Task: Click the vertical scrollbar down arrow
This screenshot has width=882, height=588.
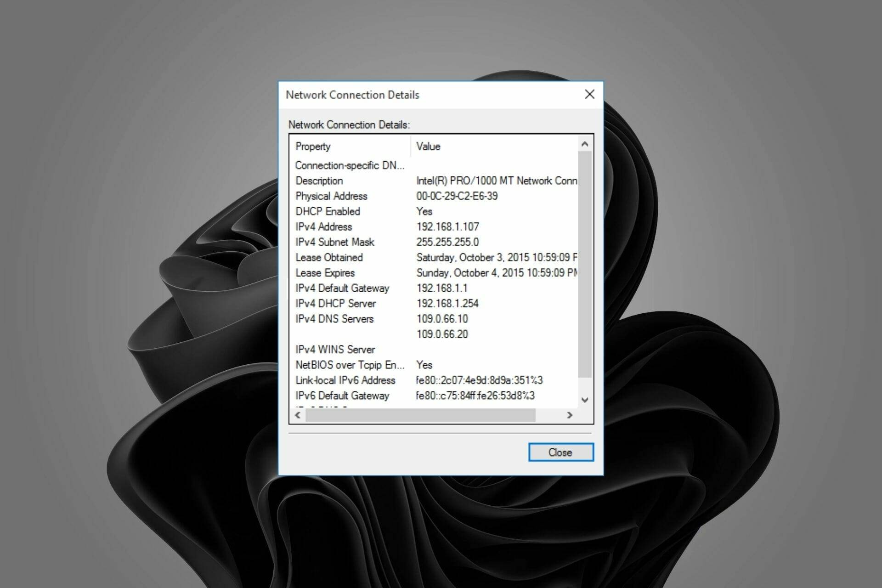Action: pyautogui.click(x=584, y=399)
